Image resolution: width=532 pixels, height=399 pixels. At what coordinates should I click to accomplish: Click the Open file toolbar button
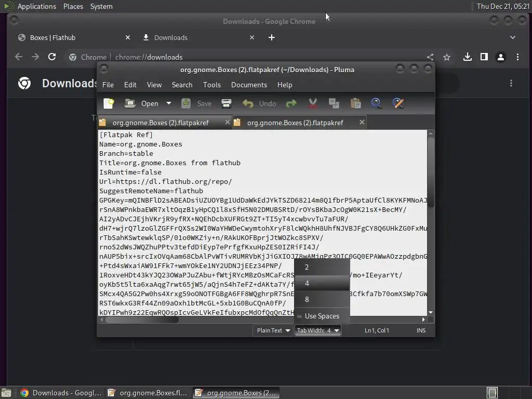point(141,103)
